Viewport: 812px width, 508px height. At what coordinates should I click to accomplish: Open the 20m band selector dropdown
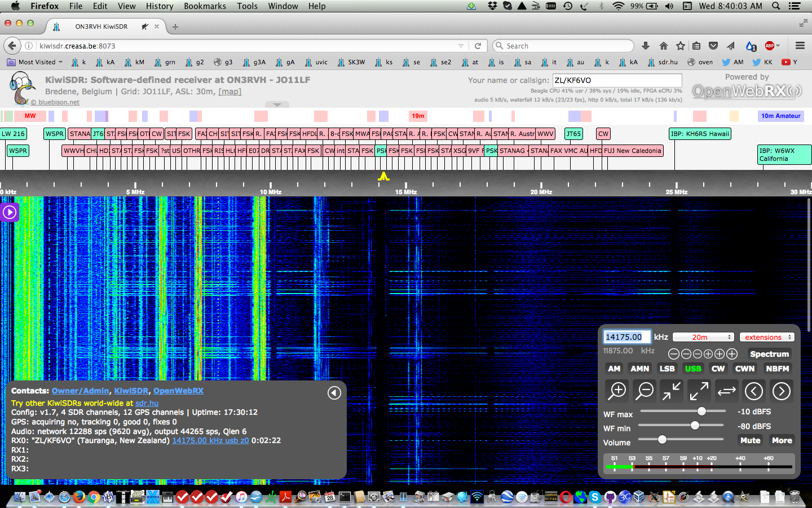pos(703,337)
